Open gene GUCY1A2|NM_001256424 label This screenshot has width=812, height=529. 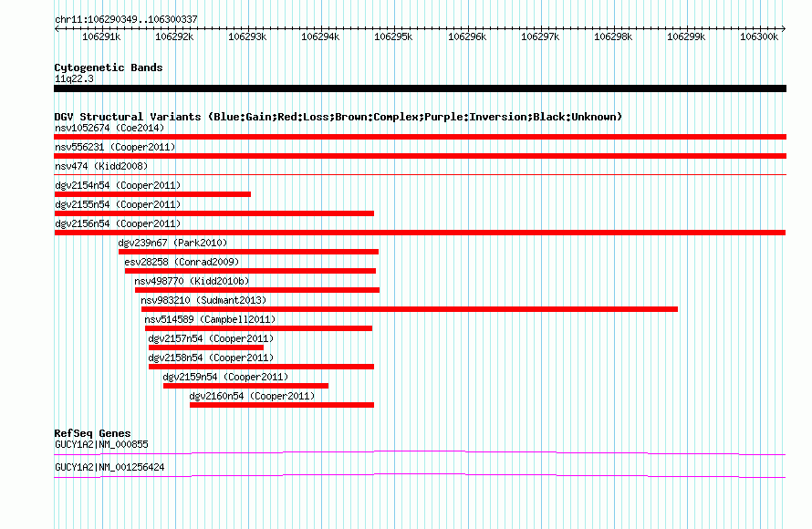(109, 467)
